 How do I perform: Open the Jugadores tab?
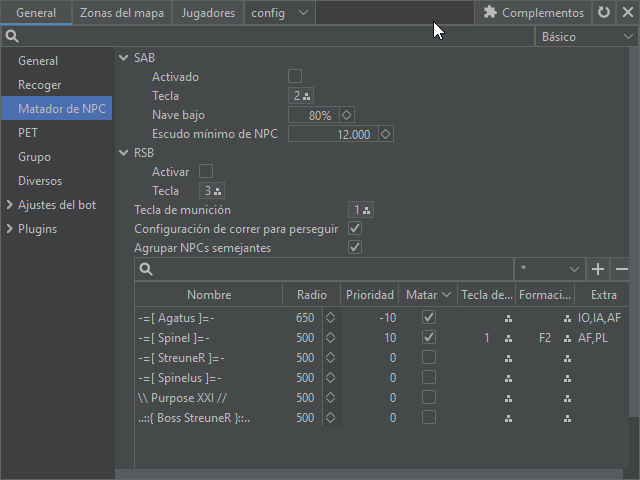(x=208, y=13)
